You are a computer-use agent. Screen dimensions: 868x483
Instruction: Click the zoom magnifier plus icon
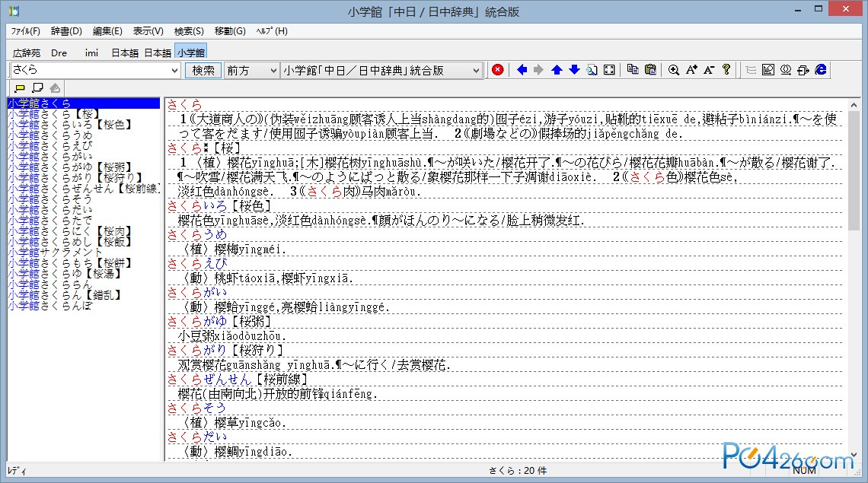pyautogui.click(x=674, y=70)
